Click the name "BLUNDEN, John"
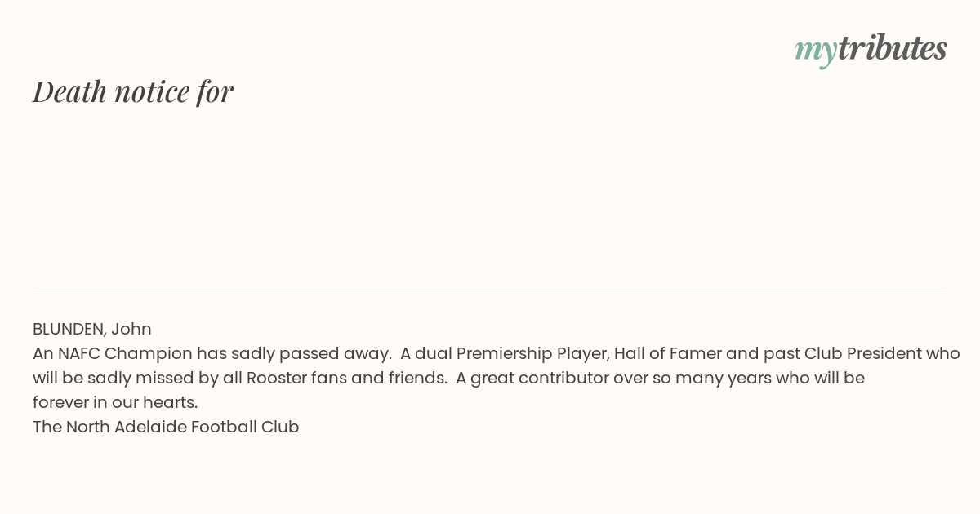Image resolution: width=980 pixels, height=514 pixels. [92, 329]
